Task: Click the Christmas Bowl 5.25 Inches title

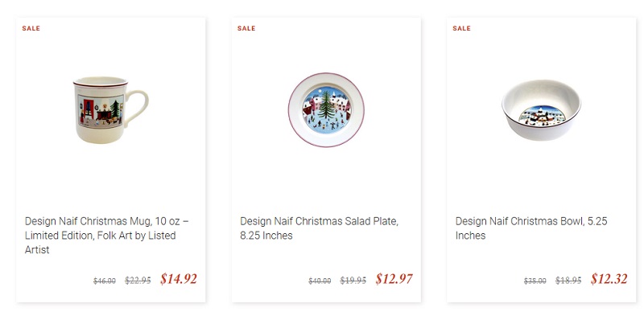Action: click(531, 228)
